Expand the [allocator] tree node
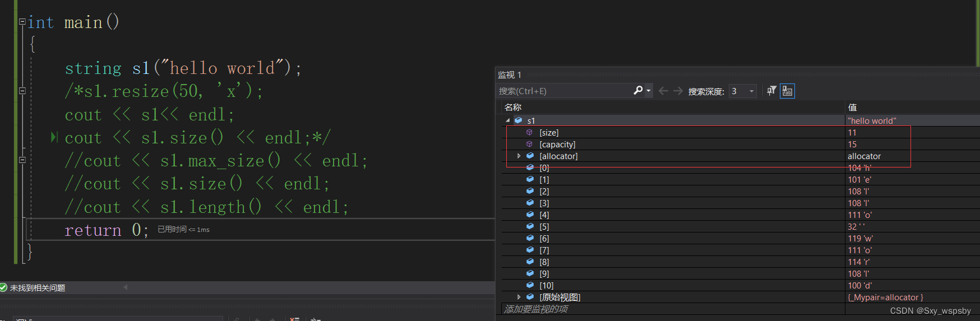 click(519, 156)
